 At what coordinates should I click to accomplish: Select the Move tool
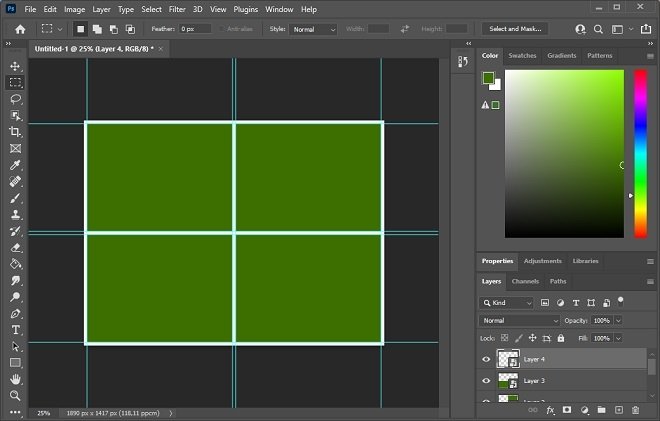[15, 66]
